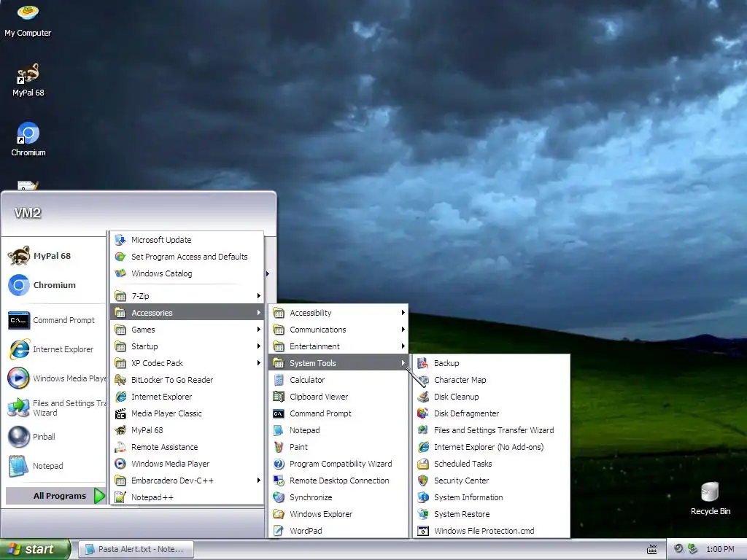The width and height of the screenshot is (747, 560).
Task: Open Disk Defragmenter icon
Action: click(423, 413)
